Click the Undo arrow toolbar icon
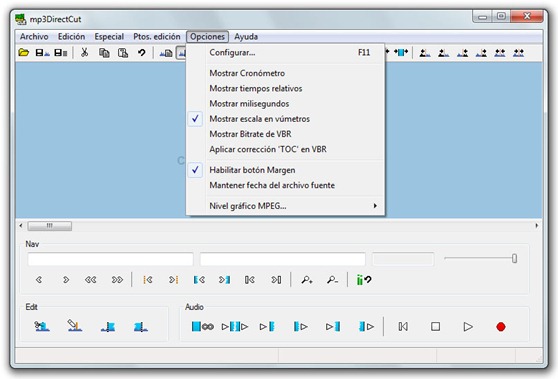558x379 pixels. pos(142,53)
